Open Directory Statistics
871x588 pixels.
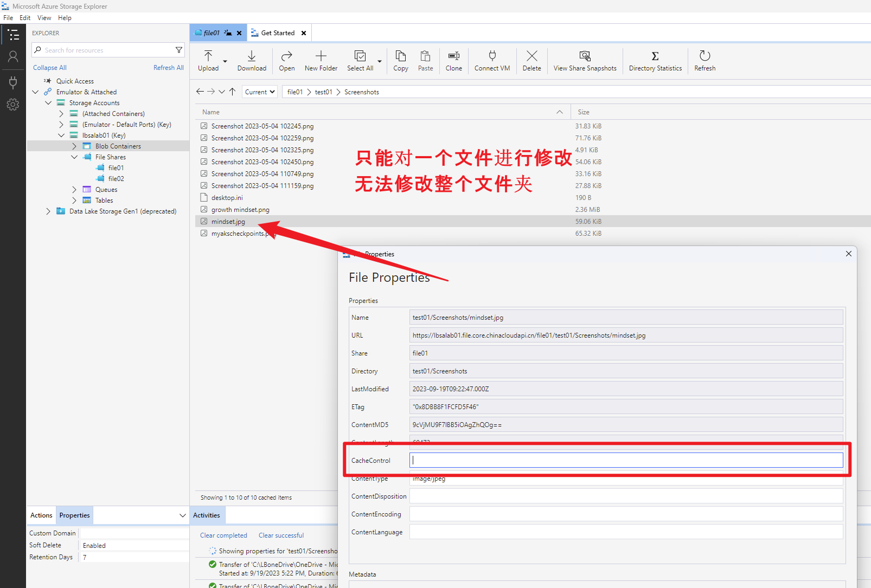click(655, 56)
